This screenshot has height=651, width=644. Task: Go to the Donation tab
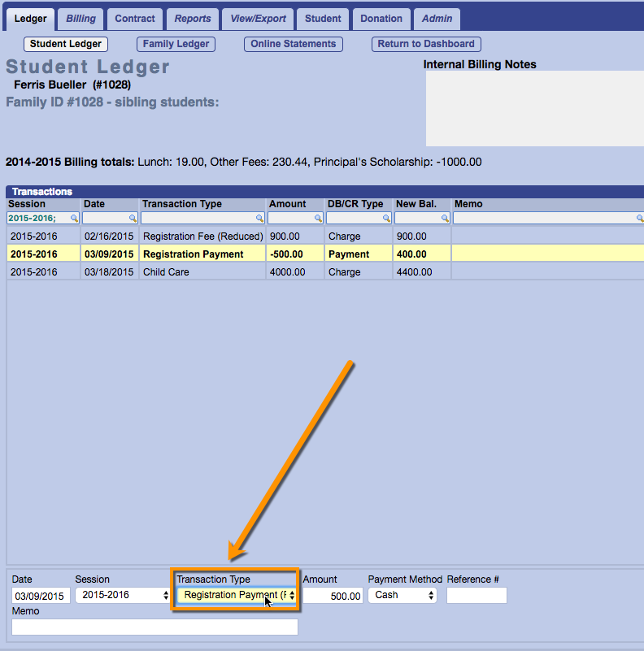click(x=381, y=19)
